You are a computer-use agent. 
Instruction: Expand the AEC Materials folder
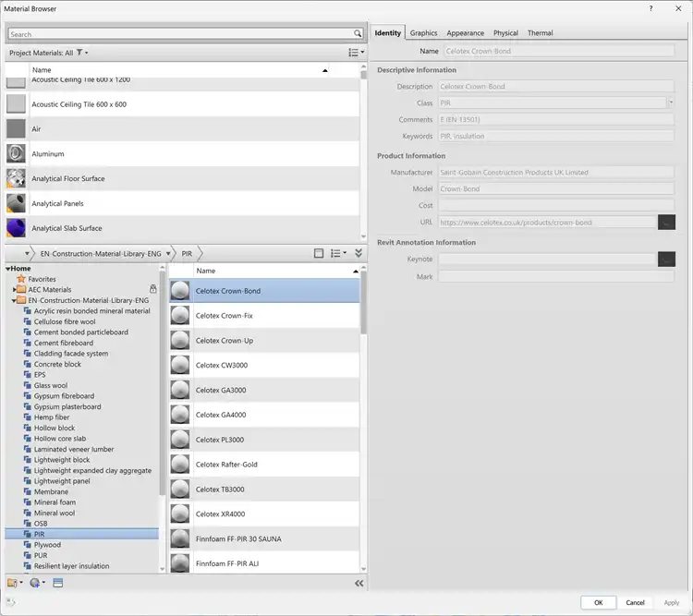pos(14,289)
